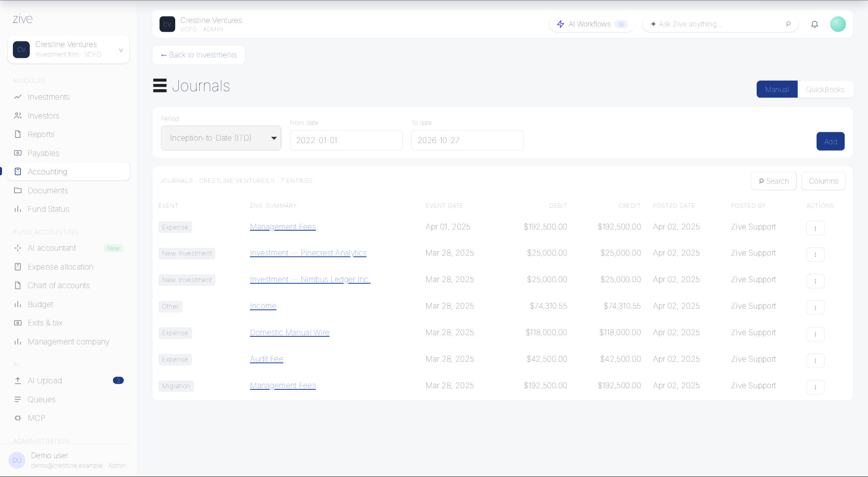This screenshot has width=868, height=477.
Task: Open the Income journal link
Action: (263, 306)
